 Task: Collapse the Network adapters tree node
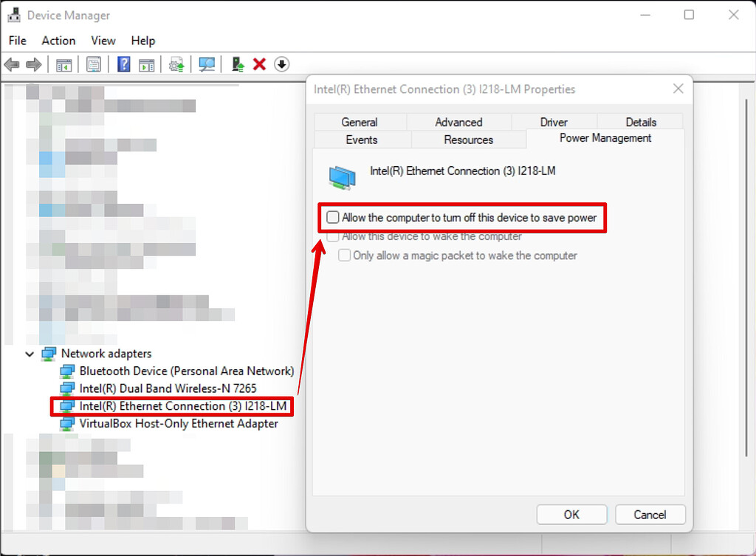point(30,354)
